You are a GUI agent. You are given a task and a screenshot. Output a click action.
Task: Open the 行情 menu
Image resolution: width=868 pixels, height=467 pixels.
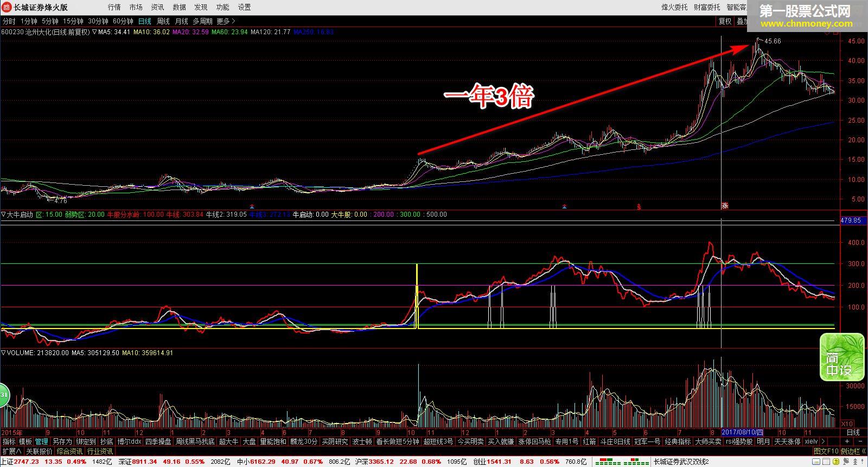[114, 7]
